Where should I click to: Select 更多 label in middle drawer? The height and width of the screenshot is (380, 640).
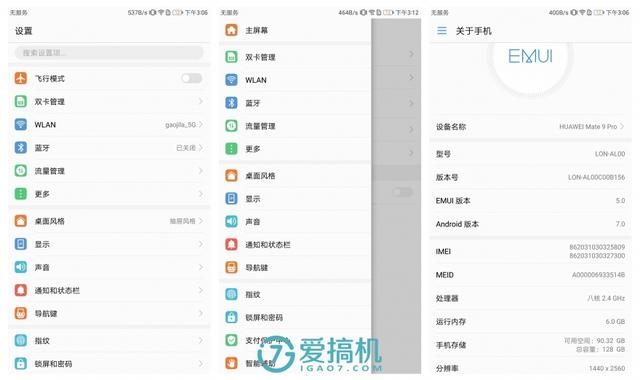point(253,149)
